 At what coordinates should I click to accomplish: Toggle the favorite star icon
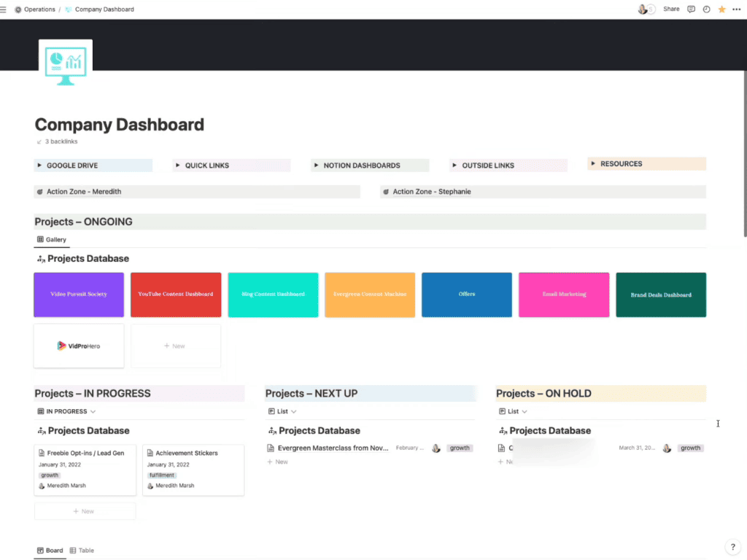click(721, 9)
